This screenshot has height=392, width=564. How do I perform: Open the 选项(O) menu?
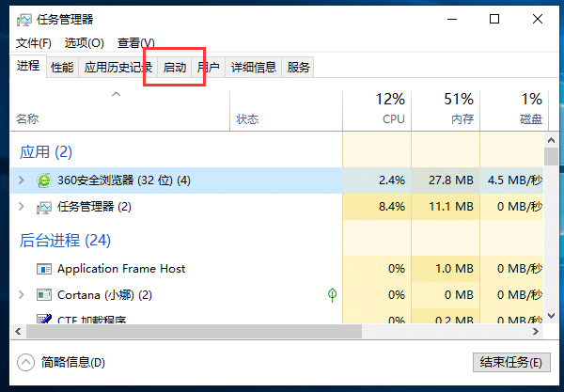coord(85,43)
